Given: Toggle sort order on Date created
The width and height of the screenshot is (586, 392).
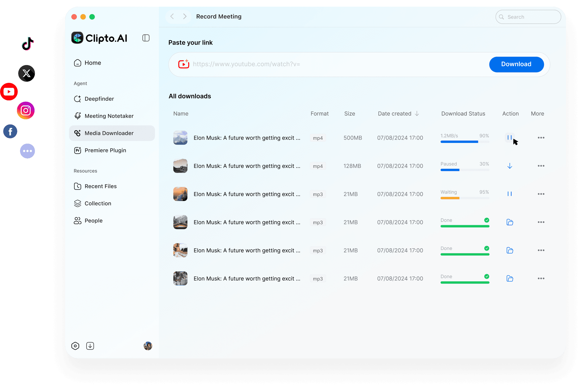Looking at the screenshot, I should pyautogui.click(x=417, y=113).
